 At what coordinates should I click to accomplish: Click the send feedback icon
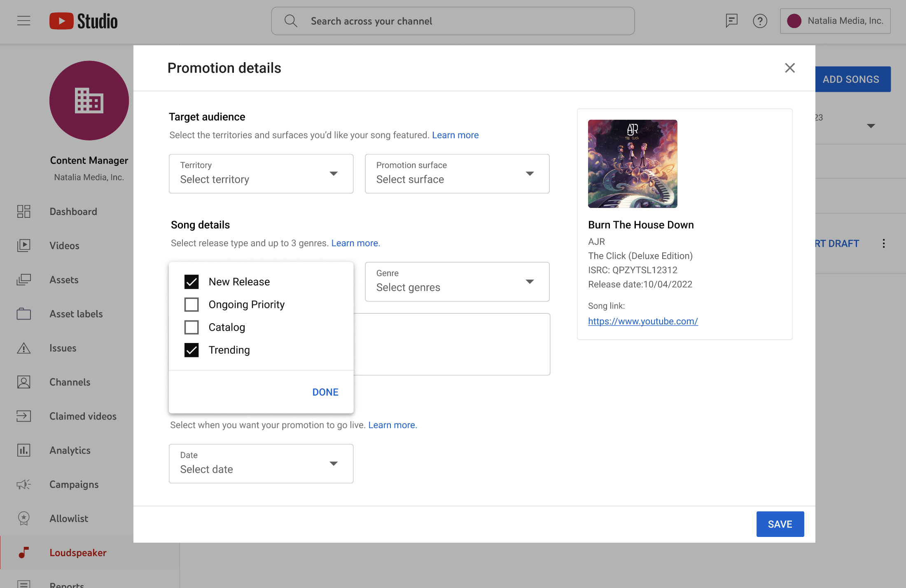pos(731,21)
